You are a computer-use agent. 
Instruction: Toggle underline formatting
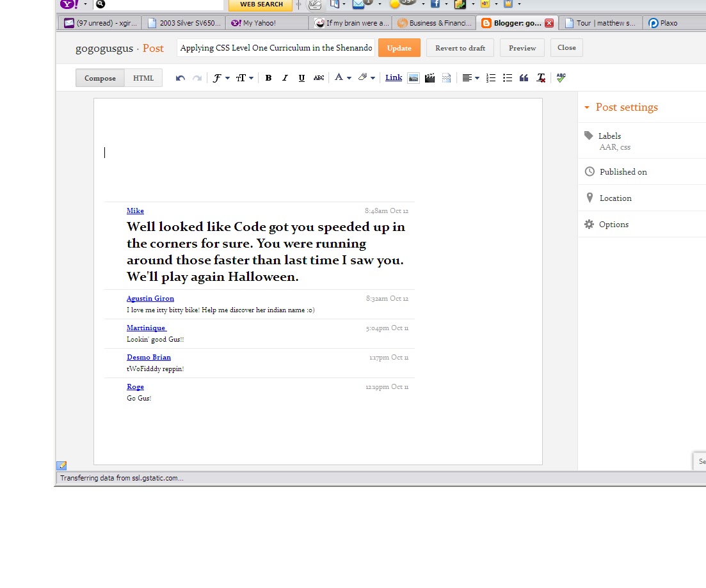point(301,78)
